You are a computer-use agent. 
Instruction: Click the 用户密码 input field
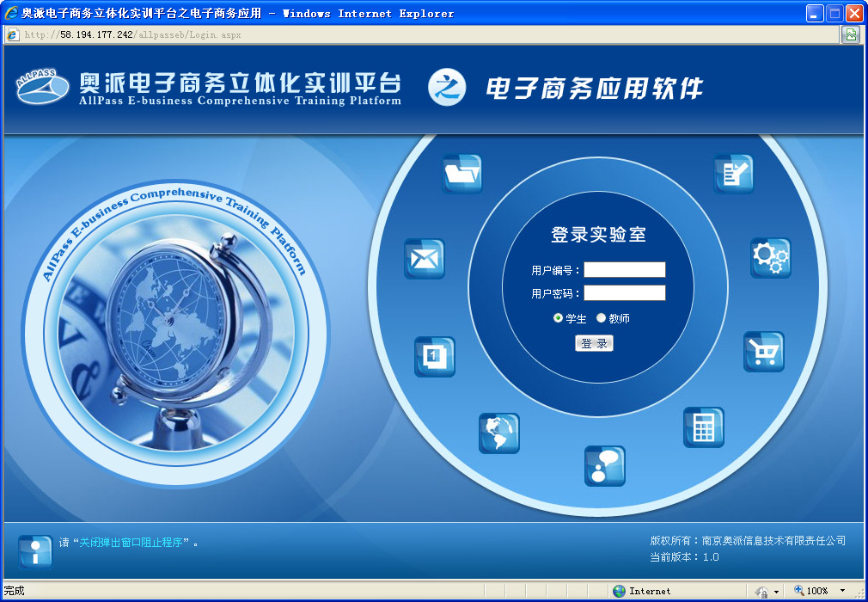point(625,293)
